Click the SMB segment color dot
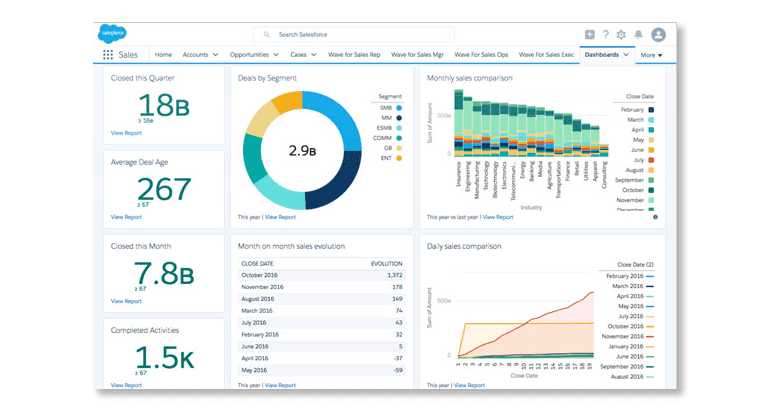The height and width of the screenshot is (415, 770). [399, 107]
